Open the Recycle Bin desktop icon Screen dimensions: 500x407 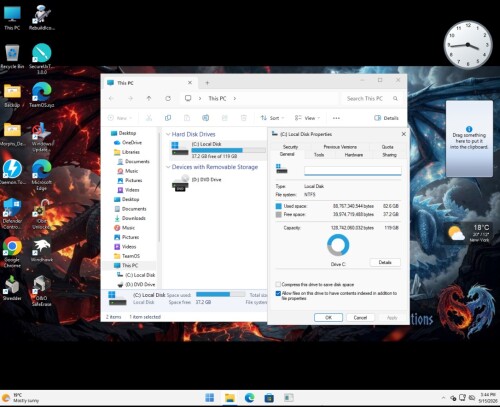point(12,56)
